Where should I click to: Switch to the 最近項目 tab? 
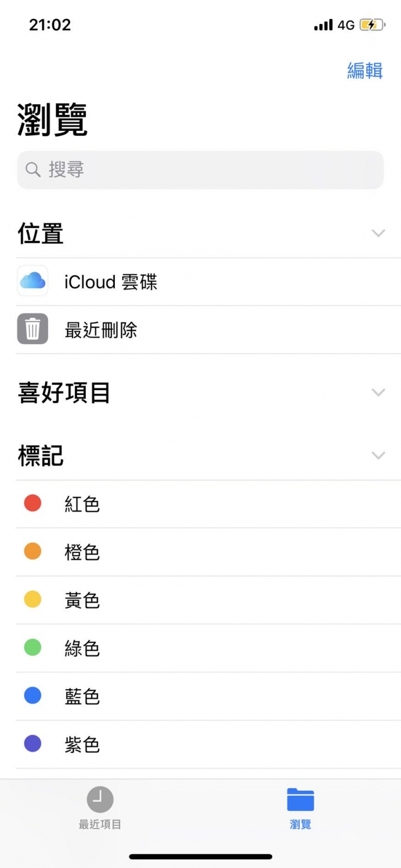100,825
